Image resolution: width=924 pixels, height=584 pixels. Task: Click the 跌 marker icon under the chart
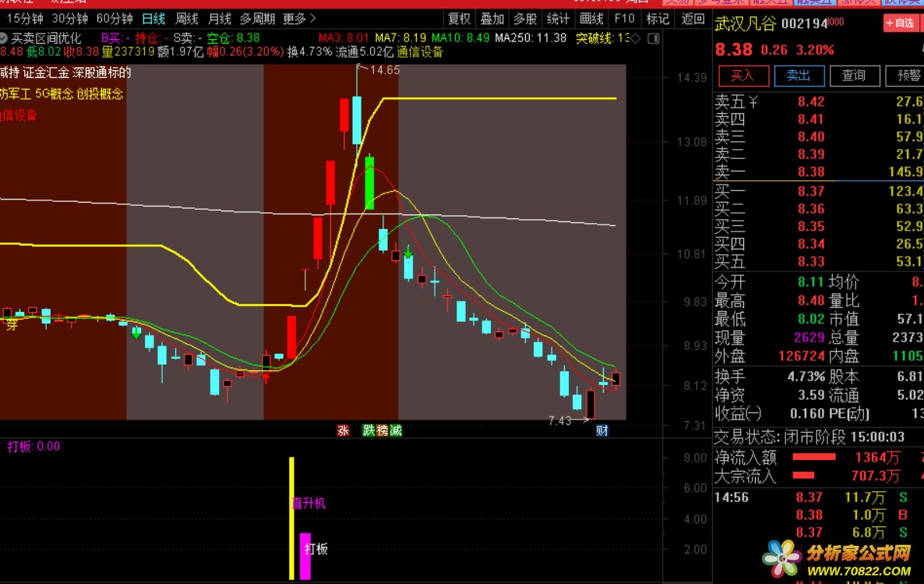369,430
